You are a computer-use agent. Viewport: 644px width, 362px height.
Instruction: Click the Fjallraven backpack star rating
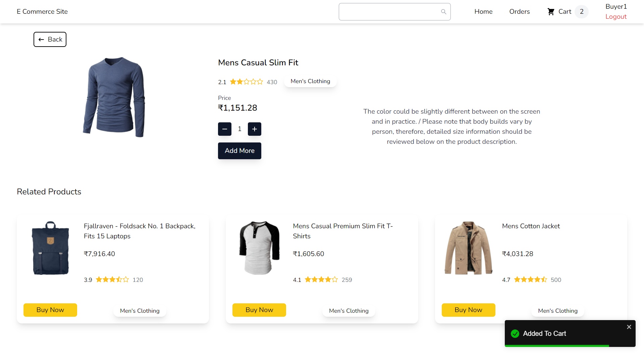click(112, 280)
